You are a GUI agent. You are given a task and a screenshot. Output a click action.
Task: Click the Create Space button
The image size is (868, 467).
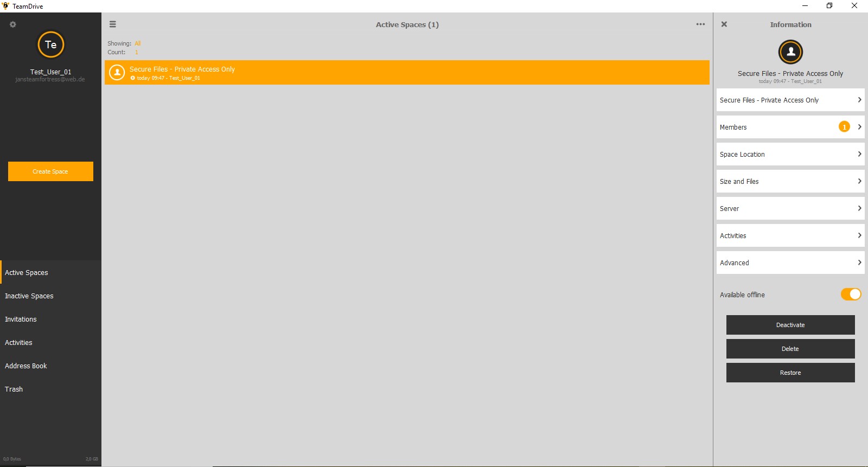click(50, 171)
